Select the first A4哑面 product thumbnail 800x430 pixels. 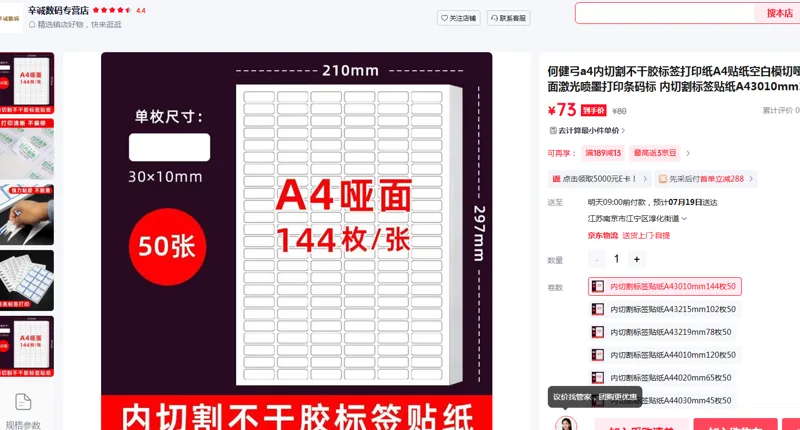click(27, 83)
